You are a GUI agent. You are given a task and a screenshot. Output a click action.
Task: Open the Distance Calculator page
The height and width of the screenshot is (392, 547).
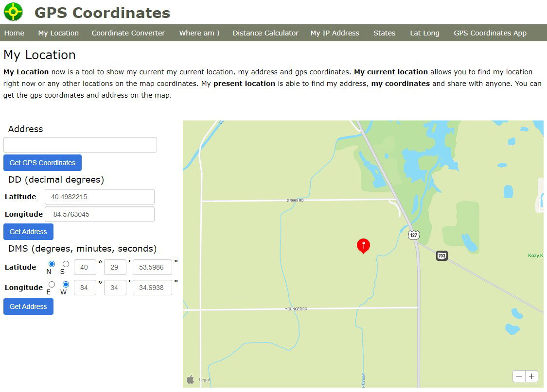265,33
